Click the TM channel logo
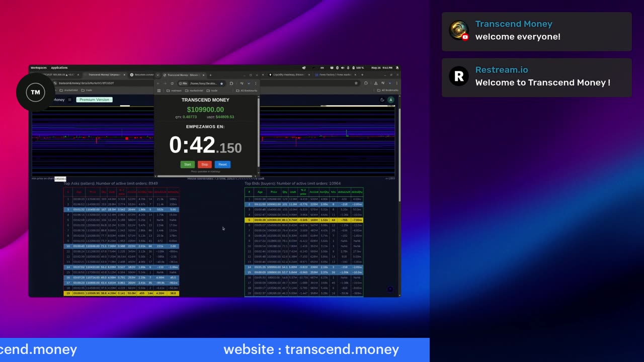 point(35,93)
